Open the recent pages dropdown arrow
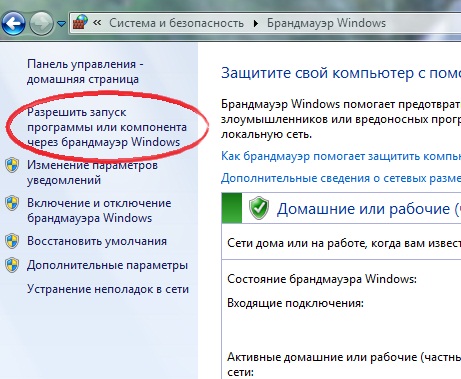This screenshot has width=461, height=379. pos(61,24)
